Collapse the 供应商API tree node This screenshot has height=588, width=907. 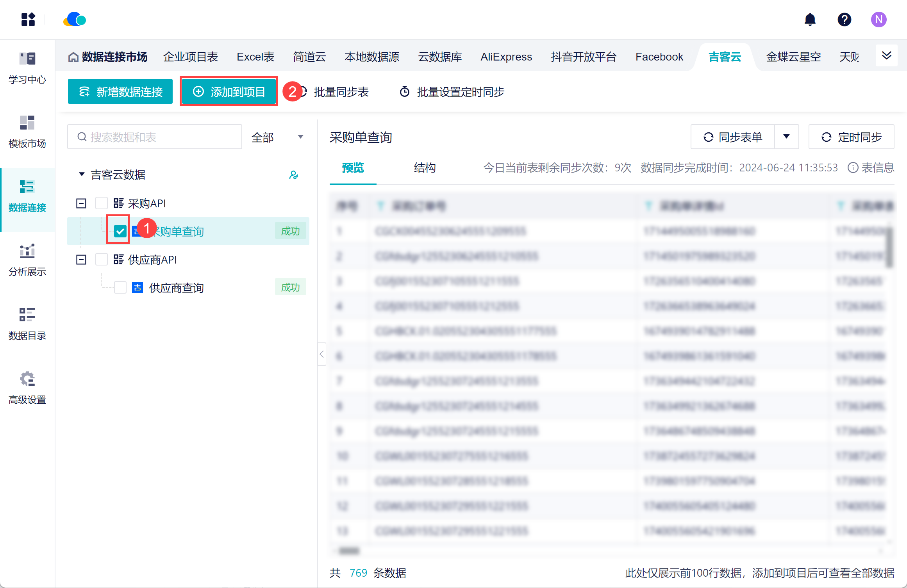[81, 260]
